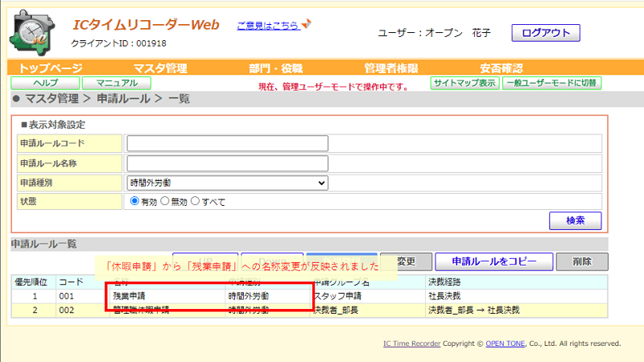Click the 申請ルールコード input field

click(228, 144)
